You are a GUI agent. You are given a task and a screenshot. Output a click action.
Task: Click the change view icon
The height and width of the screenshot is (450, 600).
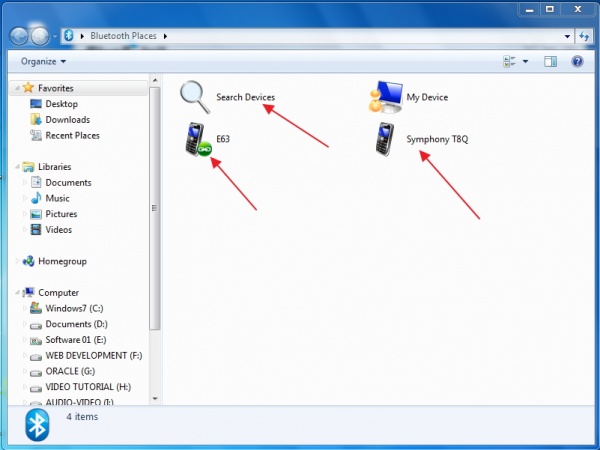[x=509, y=61]
